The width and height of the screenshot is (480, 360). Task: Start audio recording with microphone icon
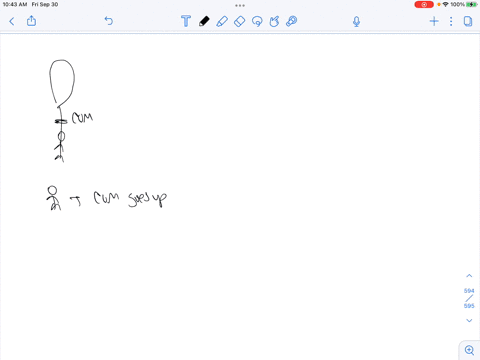[x=356, y=22]
